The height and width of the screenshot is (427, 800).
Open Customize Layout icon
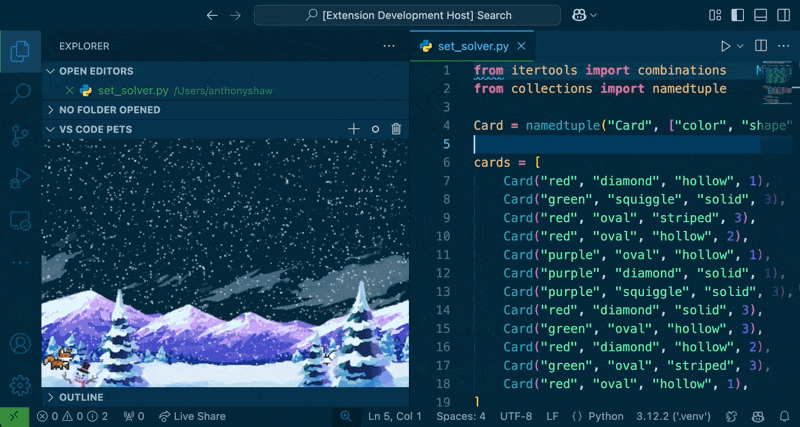(715, 15)
